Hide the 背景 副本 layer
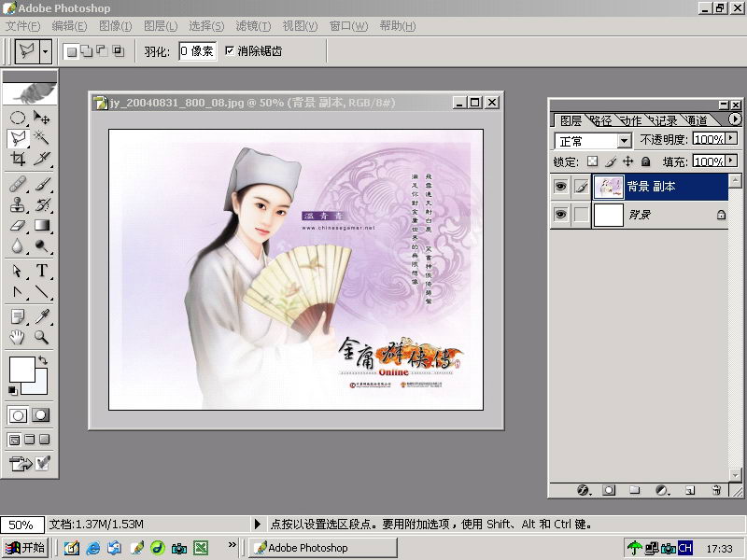The height and width of the screenshot is (560, 747). pos(560,187)
